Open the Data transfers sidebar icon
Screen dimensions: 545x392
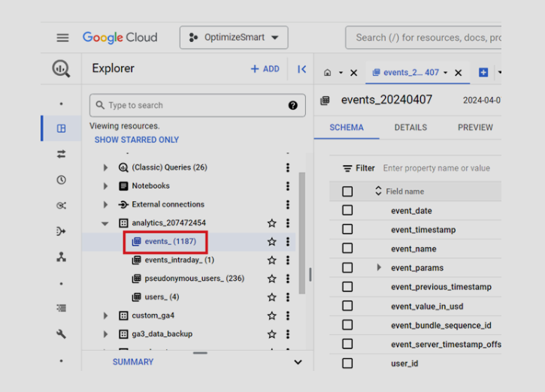click(x=61, y=154)
